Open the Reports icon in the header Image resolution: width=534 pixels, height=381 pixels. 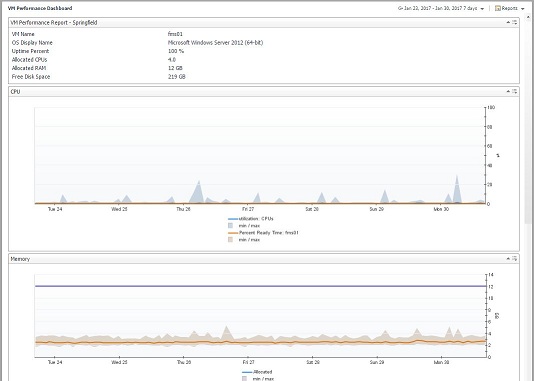[x=498, y=8]
